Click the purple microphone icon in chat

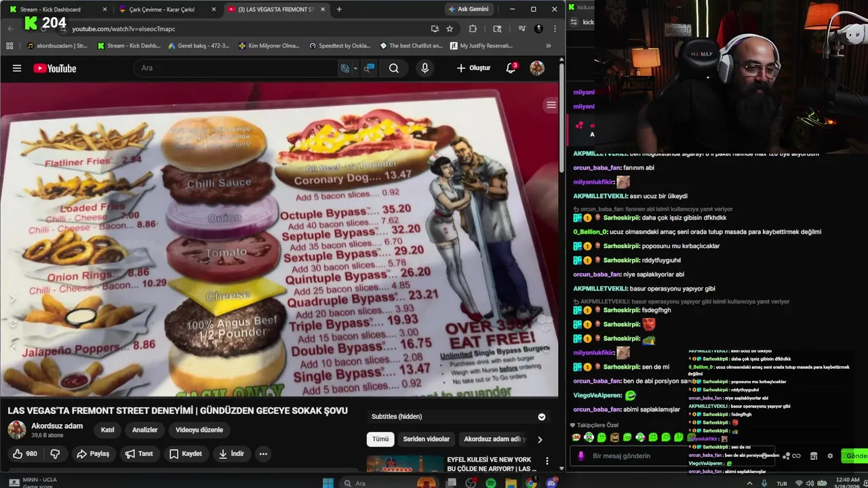tap(580, 455)
